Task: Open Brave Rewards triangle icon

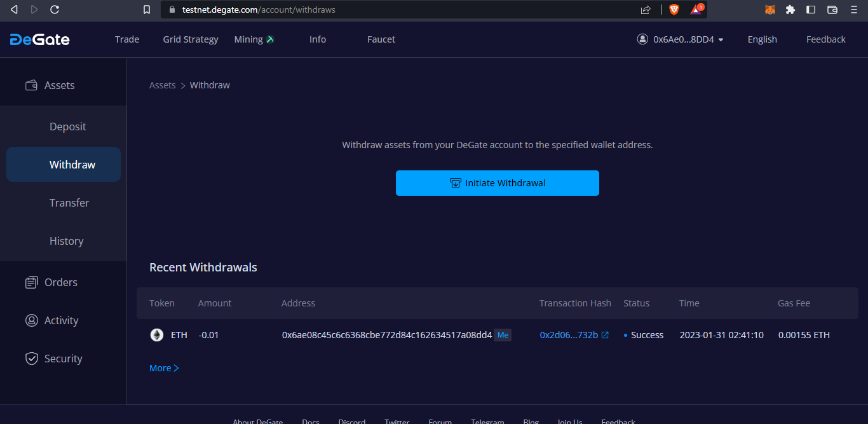Action: pos(697,10)
